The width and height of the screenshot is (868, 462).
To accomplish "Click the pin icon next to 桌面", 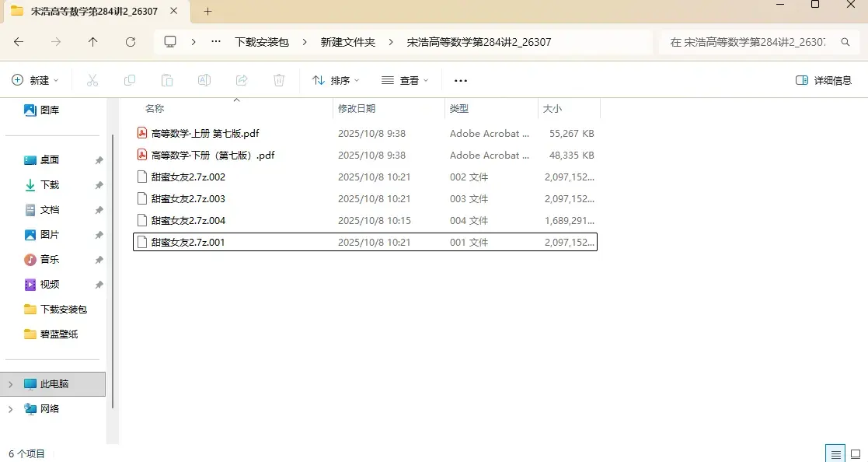I will pyautogui.click(x=99, y=160).
